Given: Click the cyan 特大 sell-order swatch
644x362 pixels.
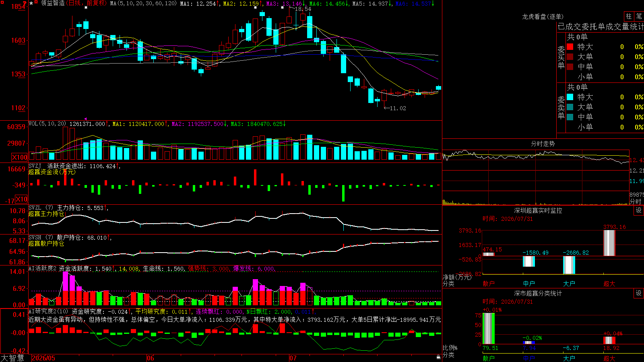Looking at the screenshot, I should tap(570, 97).
